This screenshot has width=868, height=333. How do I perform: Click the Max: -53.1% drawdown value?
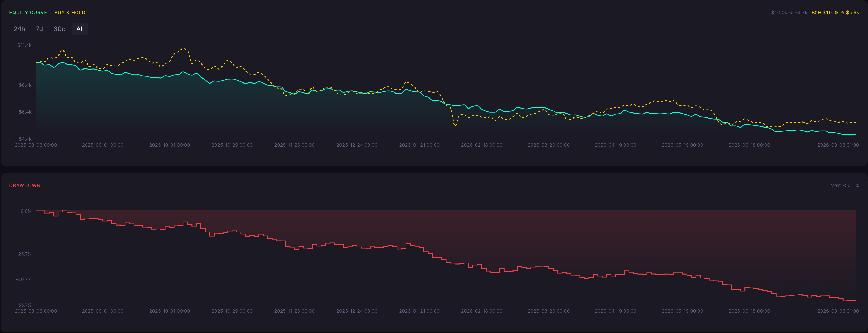[844, 185]
